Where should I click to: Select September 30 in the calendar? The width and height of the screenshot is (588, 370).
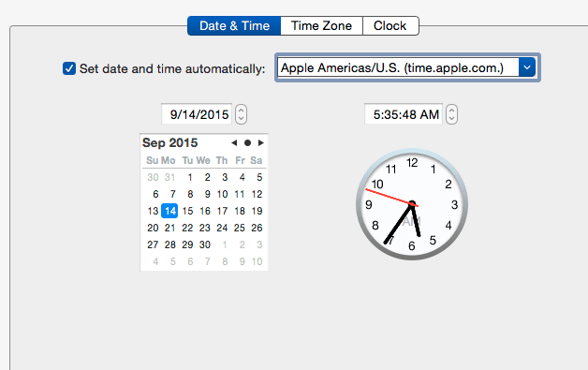point(205,244)
